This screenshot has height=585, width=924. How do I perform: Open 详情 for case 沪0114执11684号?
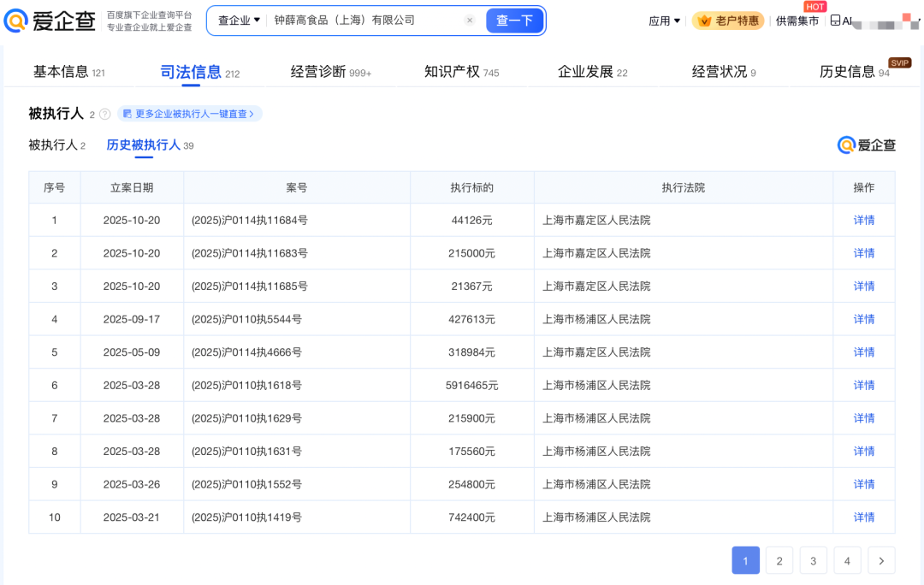click(x=864, y=220)
